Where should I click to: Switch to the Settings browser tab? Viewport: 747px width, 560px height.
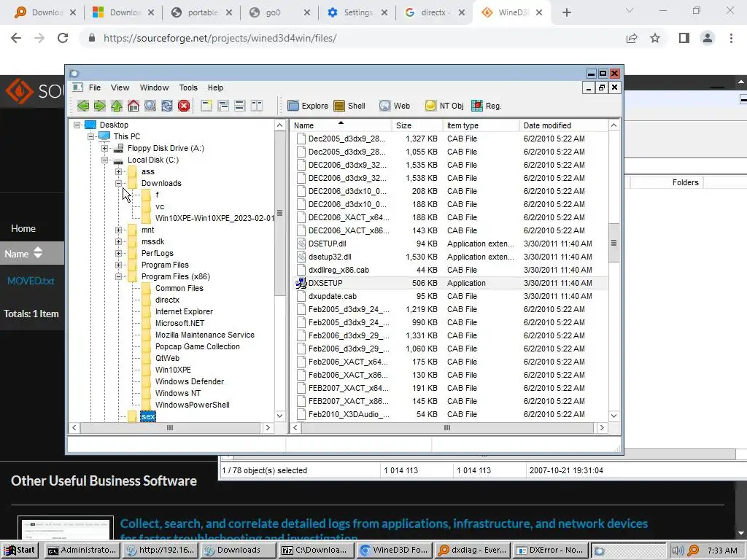click(357, 13)
